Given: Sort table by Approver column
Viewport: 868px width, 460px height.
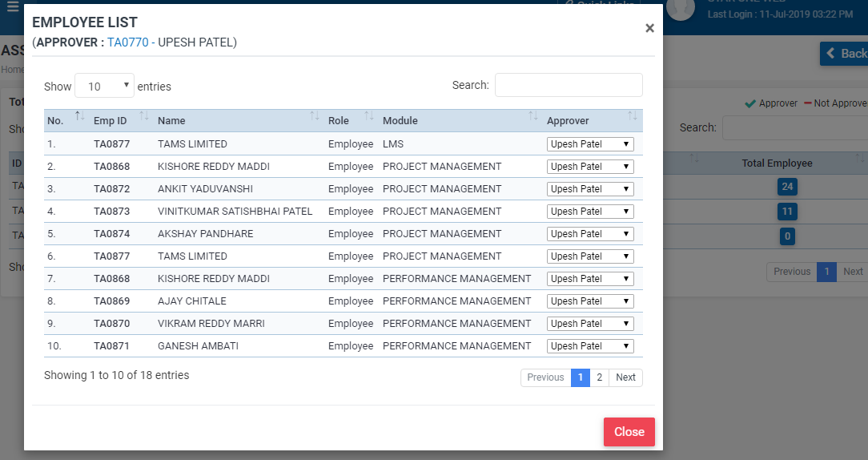Looking at the screenshot, I should click(x=591, y=120).
